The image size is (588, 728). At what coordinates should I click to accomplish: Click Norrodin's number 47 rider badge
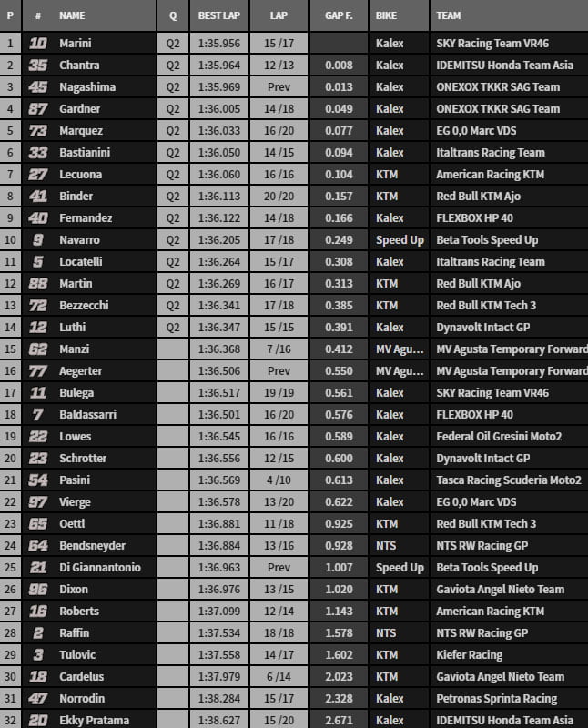(x=37, y=699)
